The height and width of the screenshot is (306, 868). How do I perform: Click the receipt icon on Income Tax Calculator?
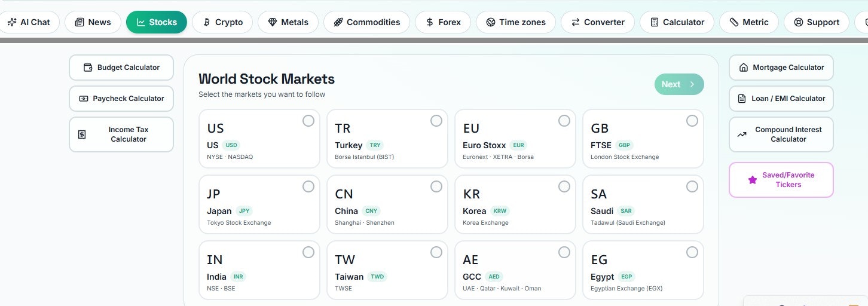click(x=82, y=134)
